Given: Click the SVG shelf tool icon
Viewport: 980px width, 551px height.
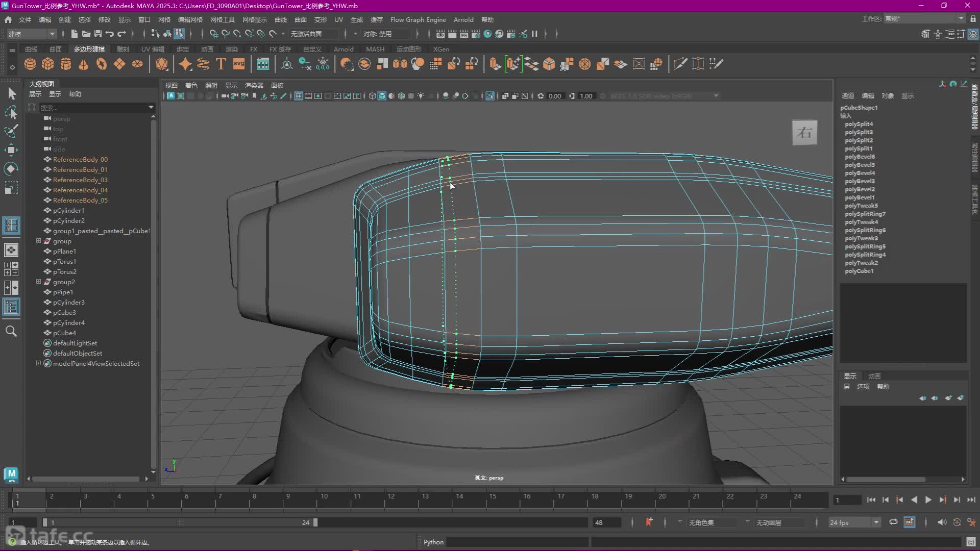Looking at the screenshot, I should click(239, 64).
